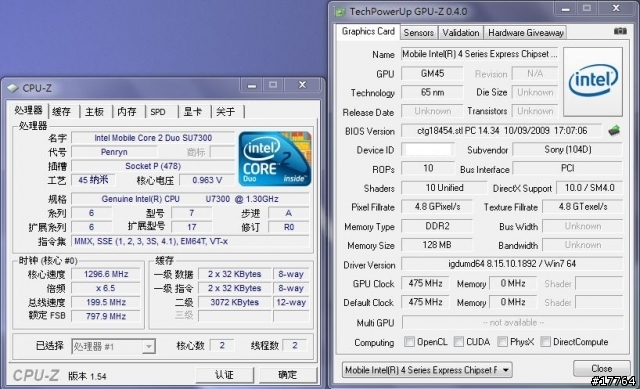Click the 4.8 GTexel/s fillrate value

point(582,207)
